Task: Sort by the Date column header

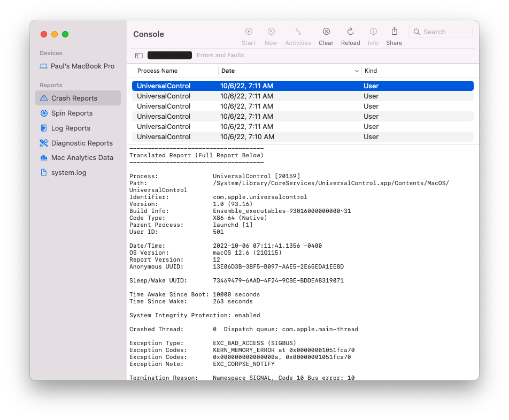Action: 228,71
